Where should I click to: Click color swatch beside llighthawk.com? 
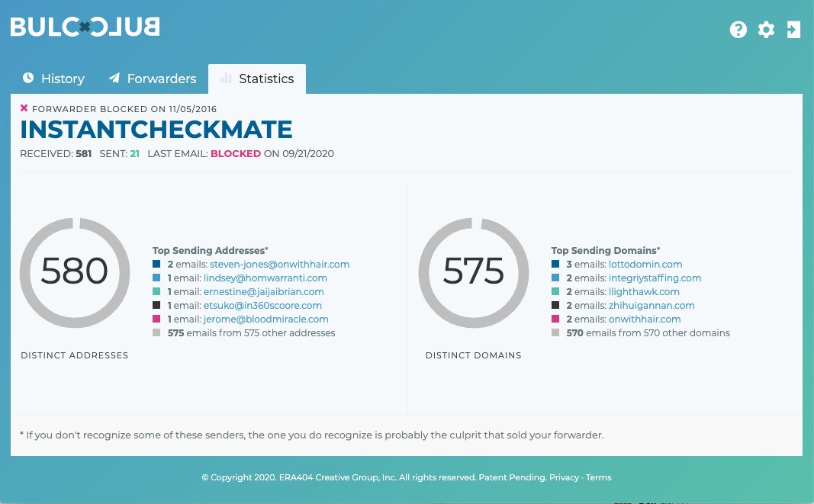(555, 291)
